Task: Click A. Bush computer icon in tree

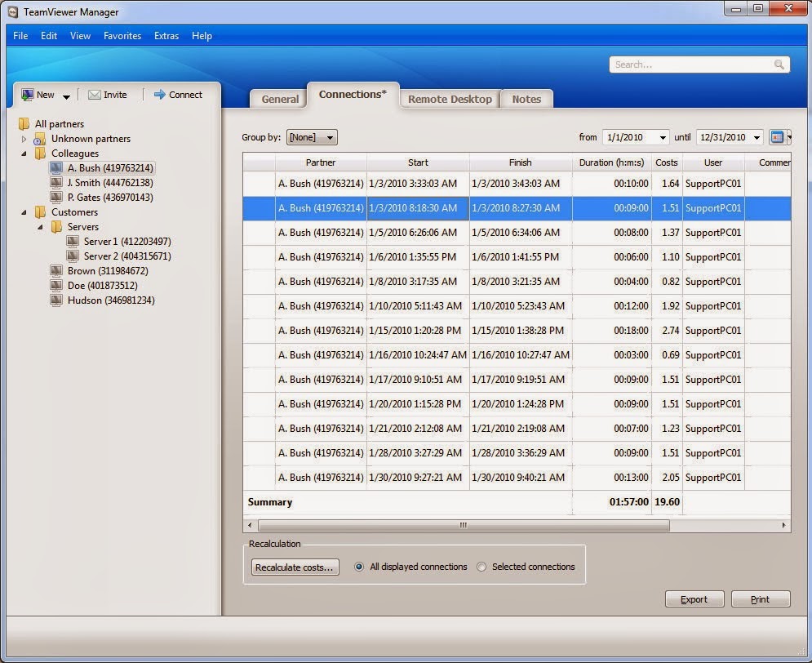Action: pyautogui.click(x=56, y=168)
